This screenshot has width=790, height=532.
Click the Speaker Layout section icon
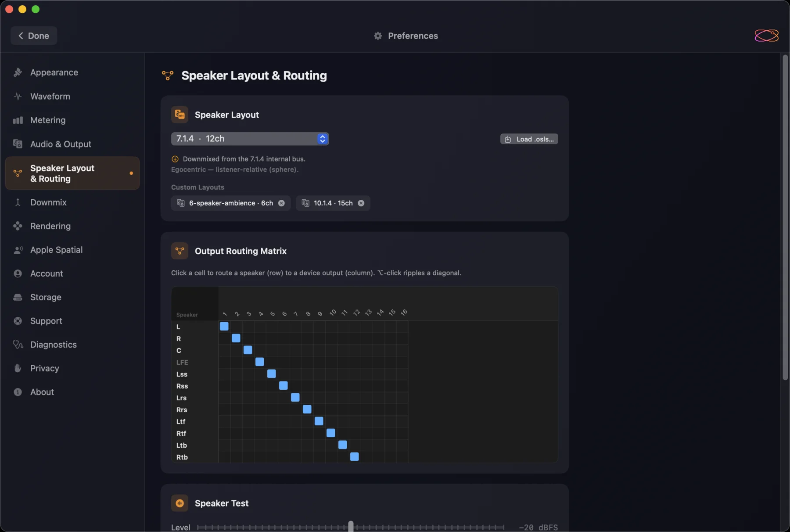pyautogui.click(x=180, y=115)
